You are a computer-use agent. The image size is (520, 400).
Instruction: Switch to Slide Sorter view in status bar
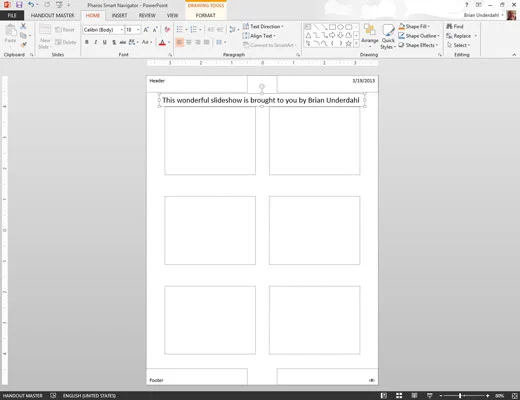coord(399,396)
